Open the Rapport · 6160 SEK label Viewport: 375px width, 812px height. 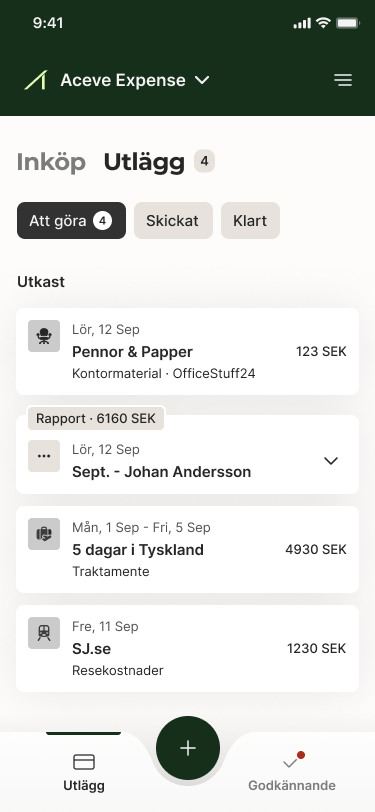[x=96, y=418]
